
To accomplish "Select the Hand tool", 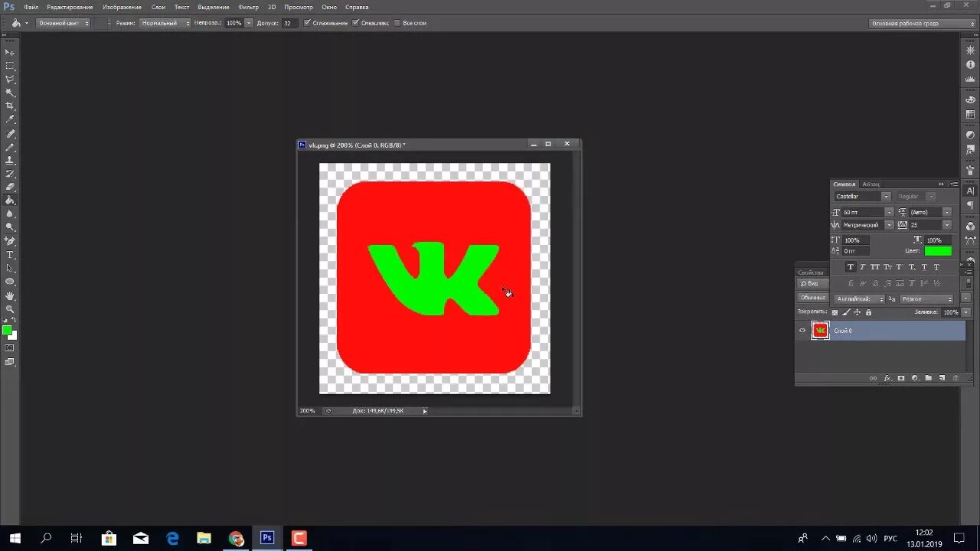I will (10, 295).
